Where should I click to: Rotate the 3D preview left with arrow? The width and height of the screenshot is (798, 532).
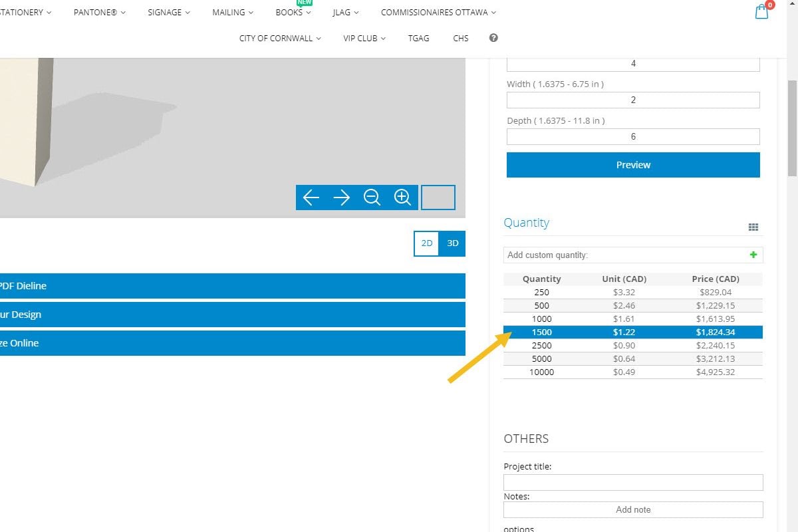coord(311,198)
